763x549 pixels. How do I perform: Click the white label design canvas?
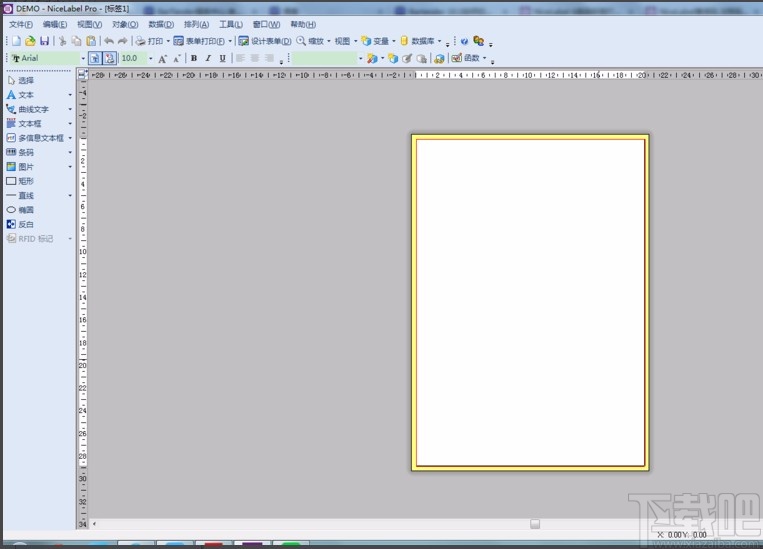530,302
